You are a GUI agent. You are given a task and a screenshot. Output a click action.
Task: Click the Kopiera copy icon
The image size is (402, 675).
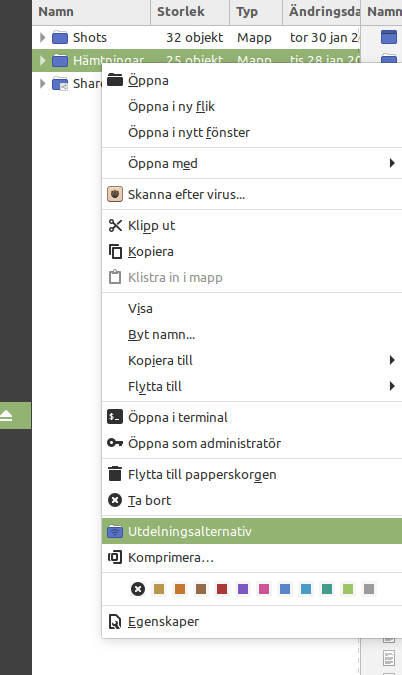click(x=115, y=251)
